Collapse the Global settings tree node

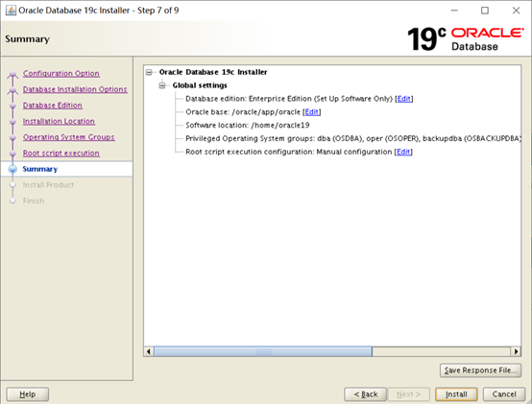(x=162, y=85)
